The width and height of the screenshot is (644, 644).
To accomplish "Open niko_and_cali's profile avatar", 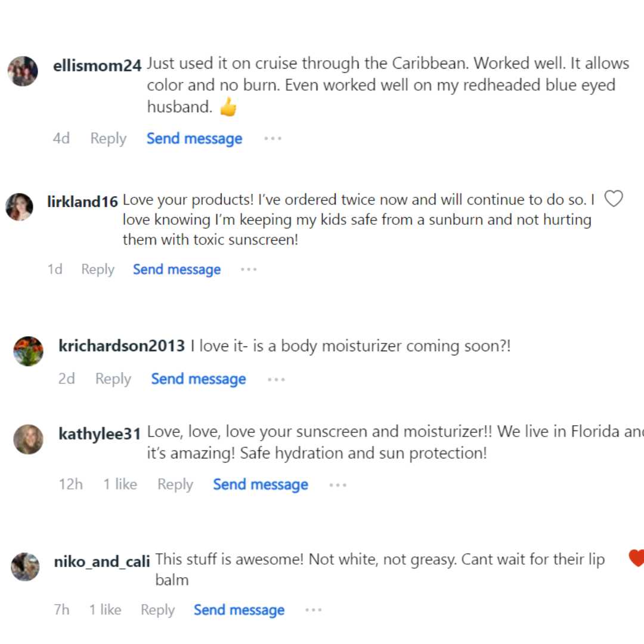I will click(x=26, y=566).
